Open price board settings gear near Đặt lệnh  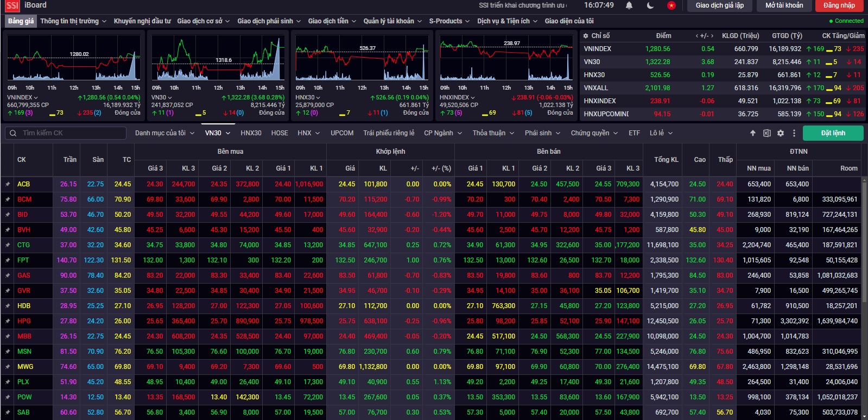pos(781,133)
